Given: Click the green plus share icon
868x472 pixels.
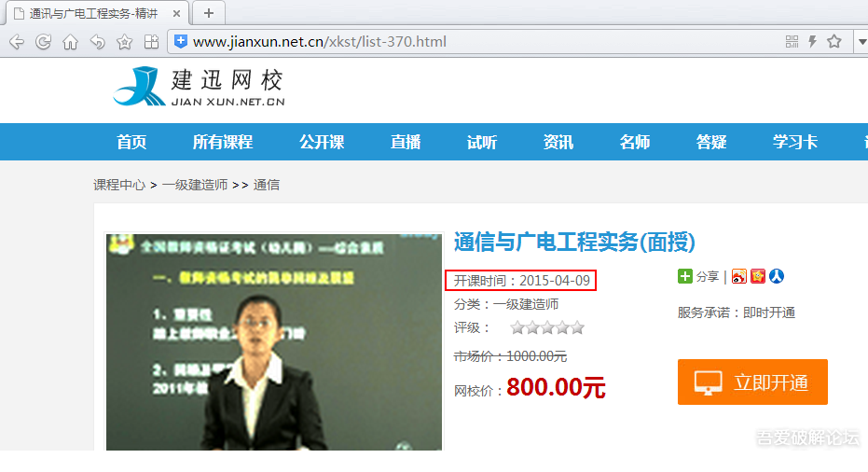Looking at the screenshot, I should [x=684, y=276].
